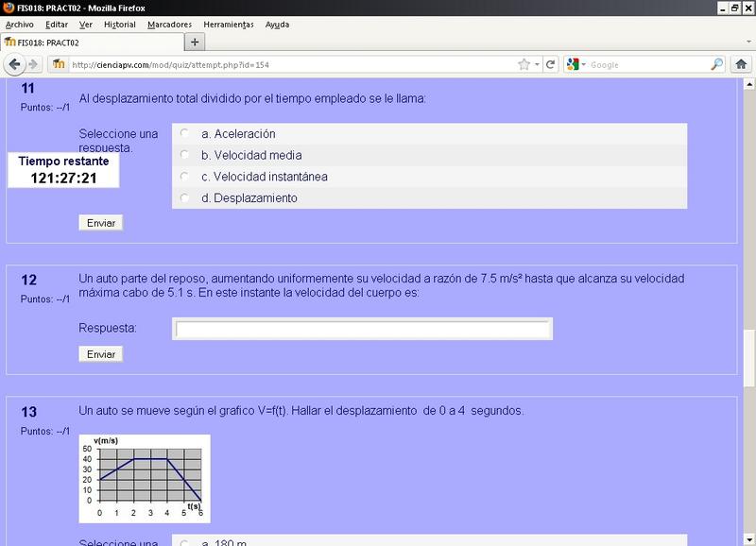The image size is (756, 546).
Task: Open the Herramientas menu
Action: click(x=229, y=24)
